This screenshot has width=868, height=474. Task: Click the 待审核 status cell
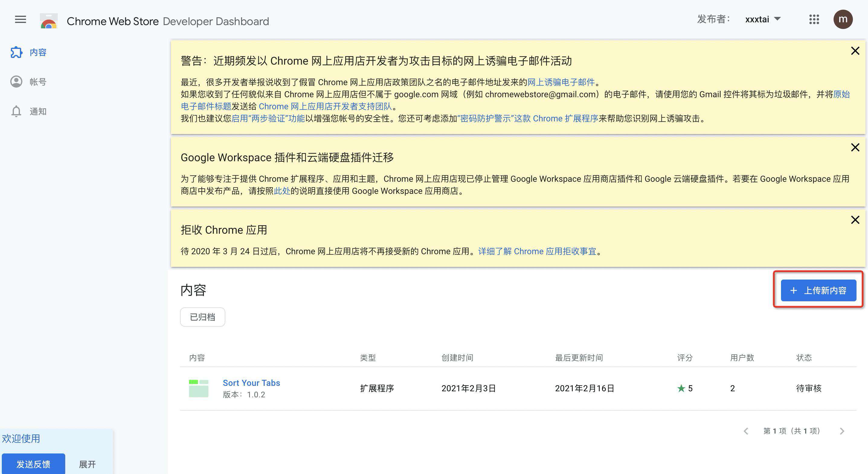809,389
